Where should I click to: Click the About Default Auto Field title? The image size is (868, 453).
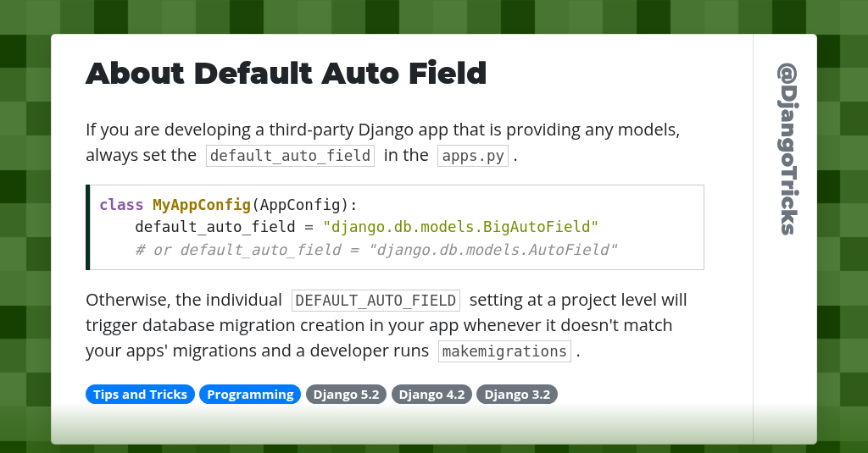[287, 74]
